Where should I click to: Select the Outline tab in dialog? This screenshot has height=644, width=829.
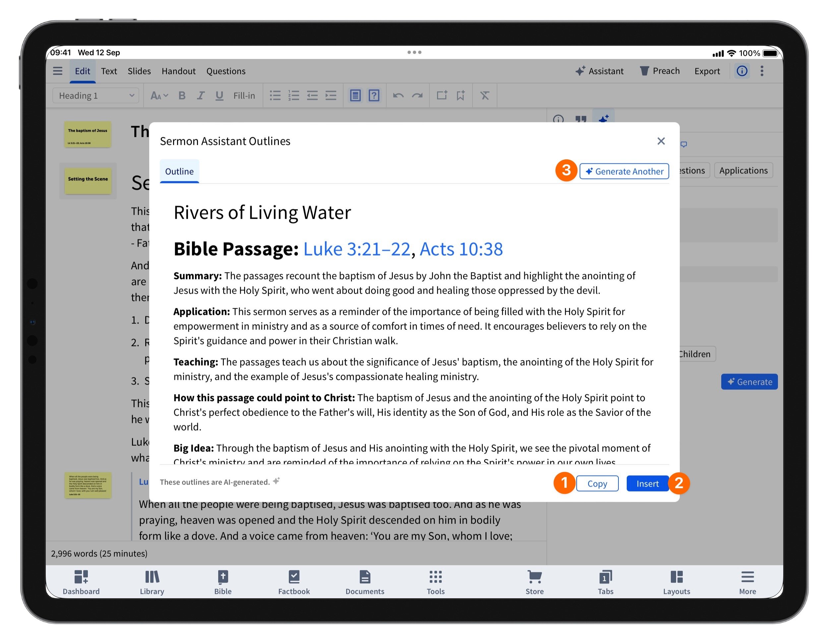pos(179,172)
